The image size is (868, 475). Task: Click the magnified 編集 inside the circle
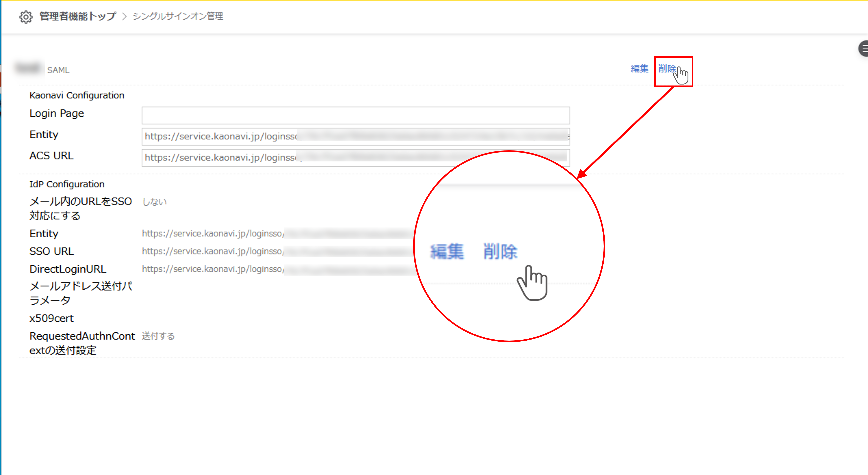coord(447,252)
